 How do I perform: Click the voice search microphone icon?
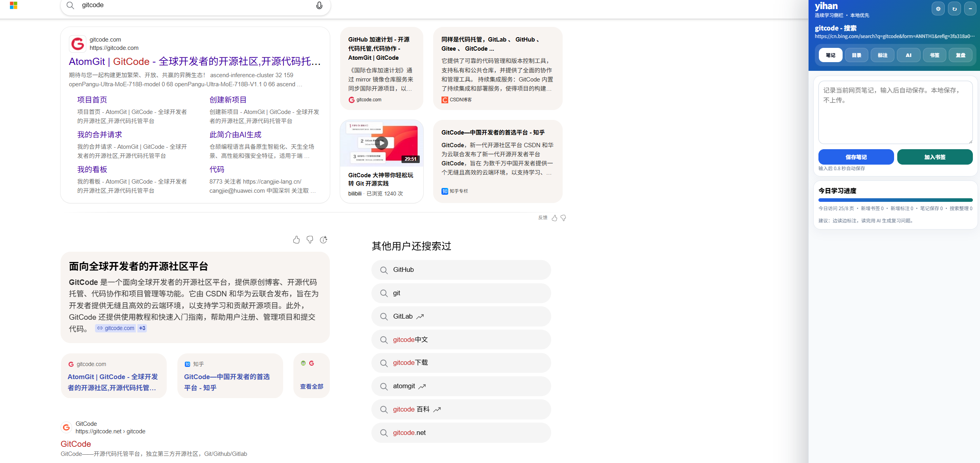[319, 6]
